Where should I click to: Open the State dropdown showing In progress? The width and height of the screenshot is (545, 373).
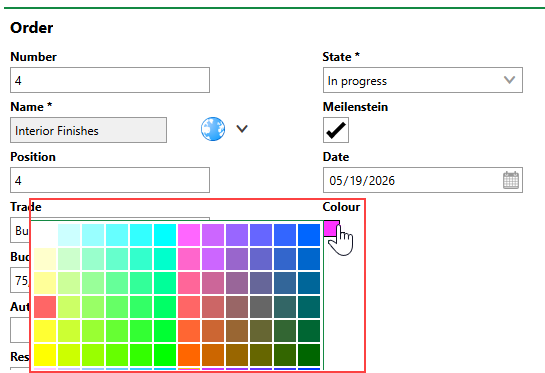coord(423,80)
